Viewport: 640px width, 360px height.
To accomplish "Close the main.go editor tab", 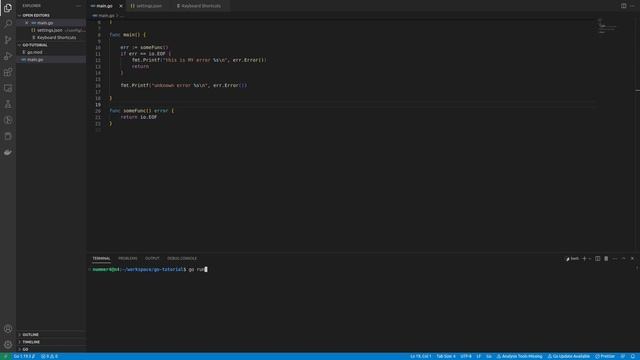I will (121, 6).
